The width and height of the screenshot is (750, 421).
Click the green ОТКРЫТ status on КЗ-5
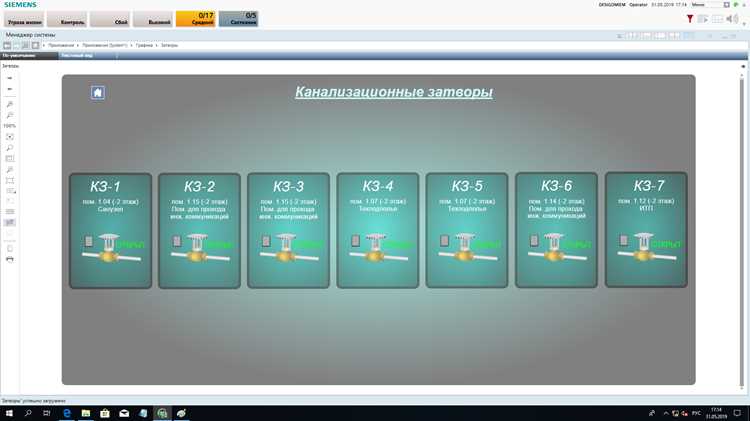[x=487, y=244]
